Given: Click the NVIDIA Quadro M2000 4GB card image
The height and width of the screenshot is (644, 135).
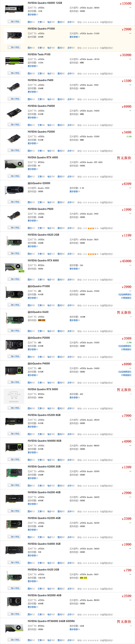Looking at the screenshot, I should click(14, 602).
